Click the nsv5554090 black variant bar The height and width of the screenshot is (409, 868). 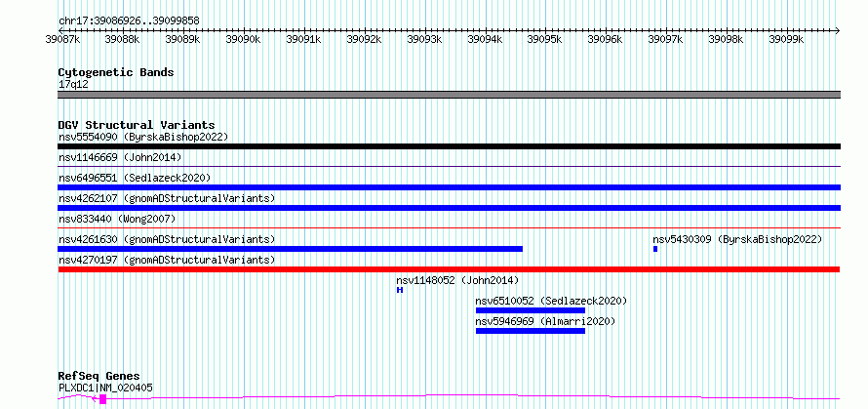[x=449, y=146]
